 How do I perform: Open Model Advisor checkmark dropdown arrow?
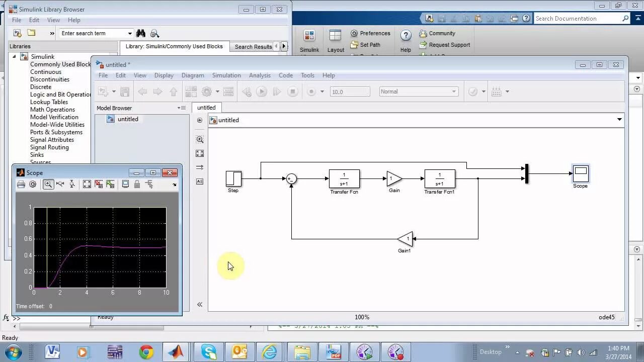(484, 92)
